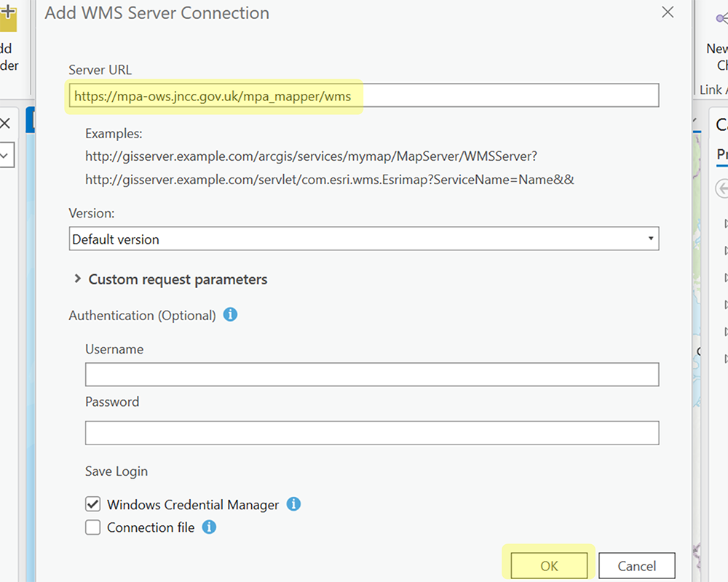Focus the Username text box

(371, 375)
